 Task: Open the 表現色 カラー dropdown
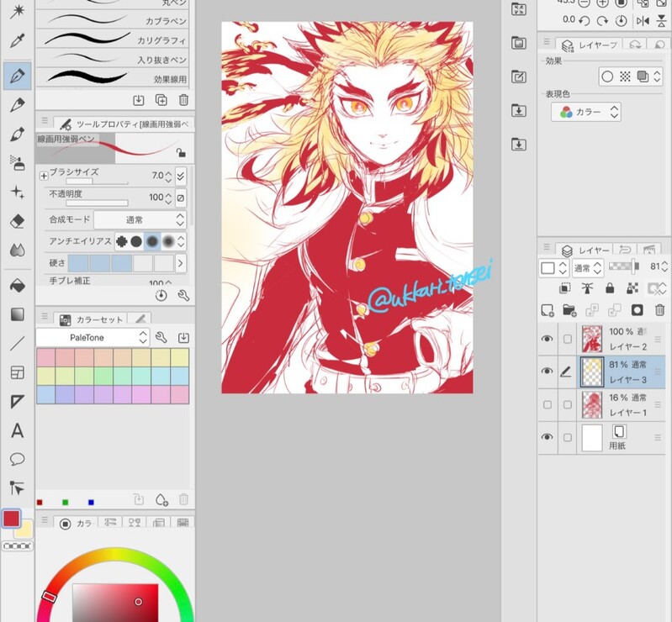coord(586,113)
